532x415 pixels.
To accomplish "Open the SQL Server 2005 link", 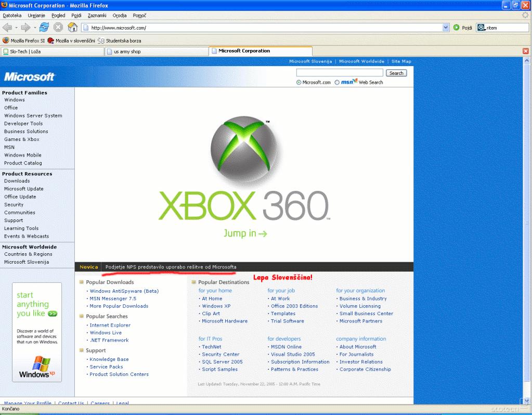I will [x=222, y=362].
